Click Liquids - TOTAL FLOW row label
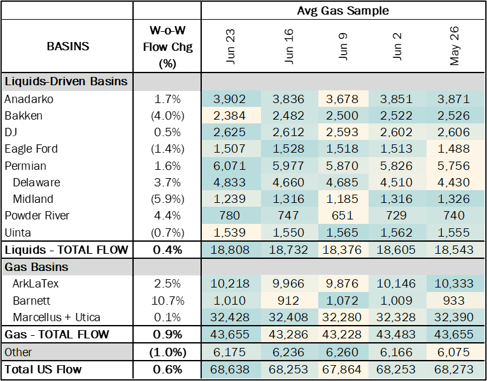487x381 pixels. pos(67,250)
